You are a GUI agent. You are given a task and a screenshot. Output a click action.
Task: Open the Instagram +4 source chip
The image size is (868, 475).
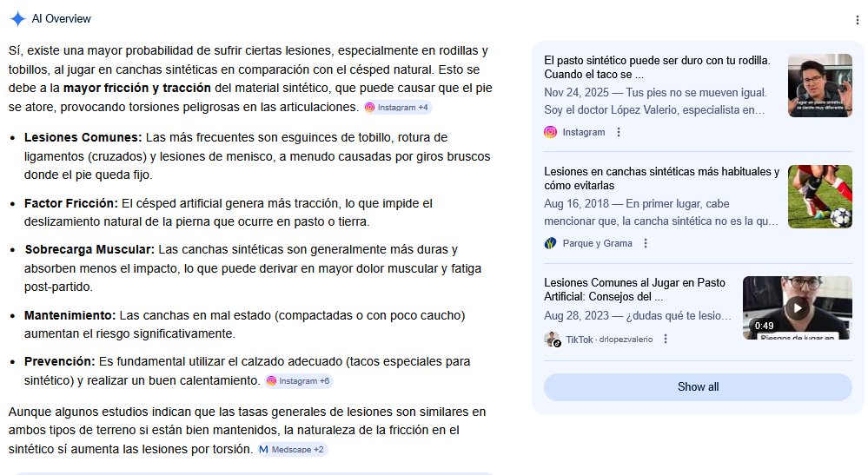pyautogui.click(x=396, y=108)
